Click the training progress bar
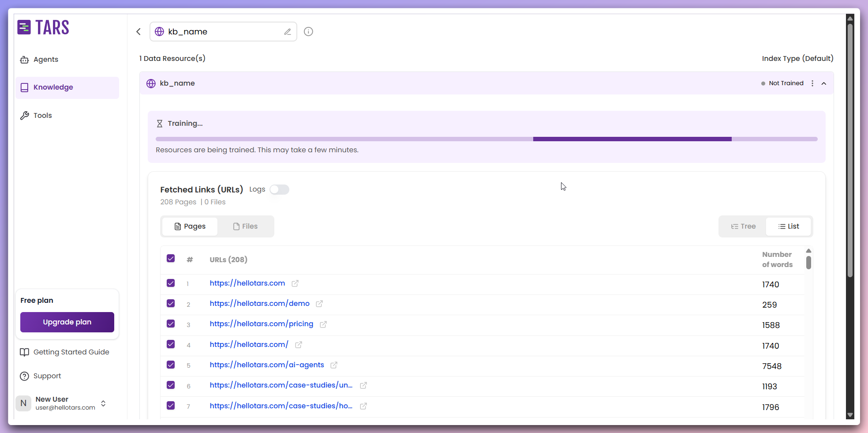This screenshot has height=433, width=868. [x=486, y=139]
